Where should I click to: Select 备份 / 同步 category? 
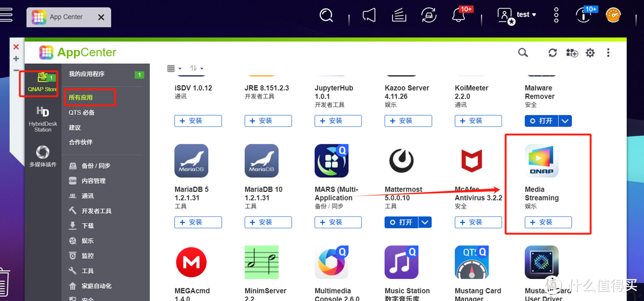click(90, 166)
